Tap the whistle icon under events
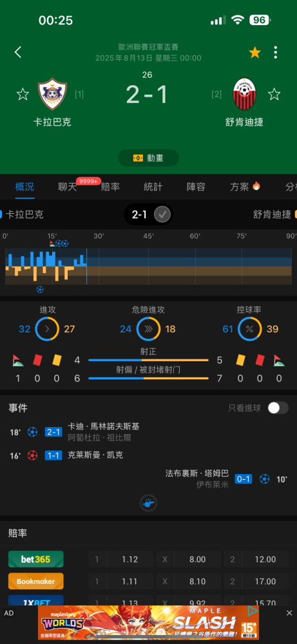 [148, 503]
